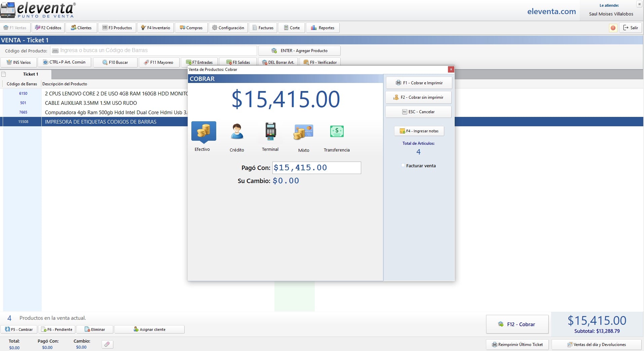Viewport: 644px width, 351px height.
Task: Open Configuración from the top toolbar
Action: pyautogui.click(x=228, y=28)
